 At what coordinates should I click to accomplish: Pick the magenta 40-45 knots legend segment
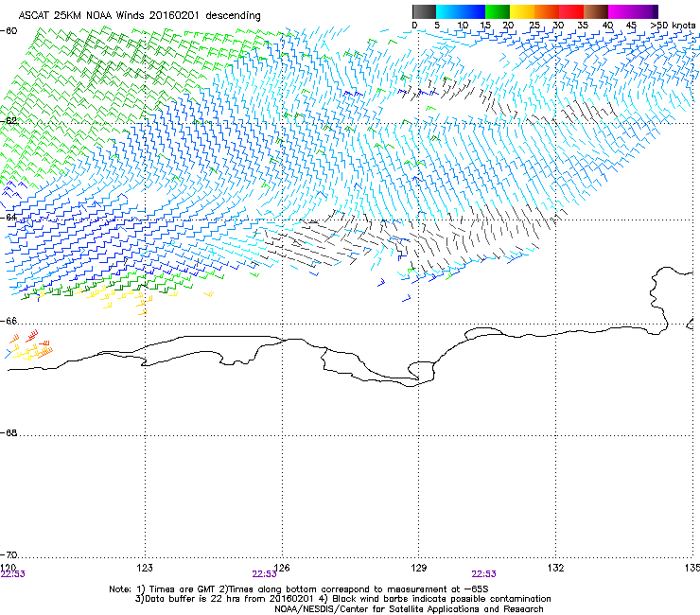(621, 11)
